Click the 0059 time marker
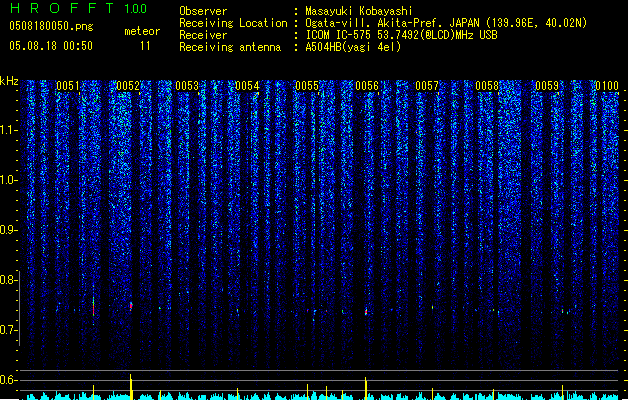 pos(547,86)
